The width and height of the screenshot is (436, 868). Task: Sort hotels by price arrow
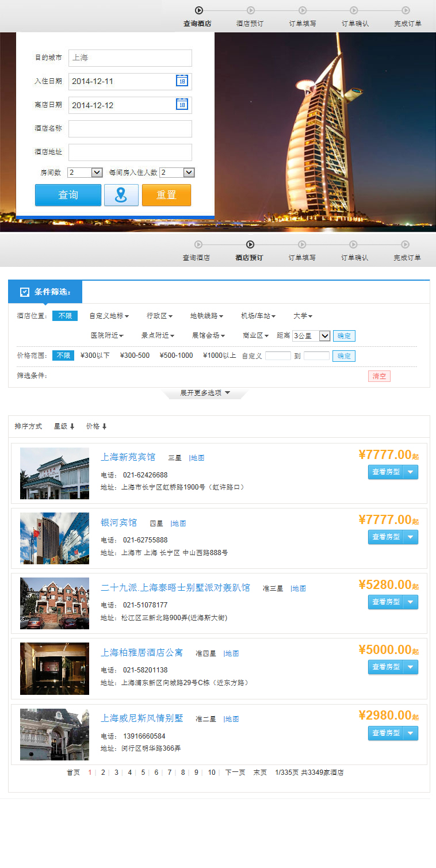pyautogui.click(x=105, y=426)
